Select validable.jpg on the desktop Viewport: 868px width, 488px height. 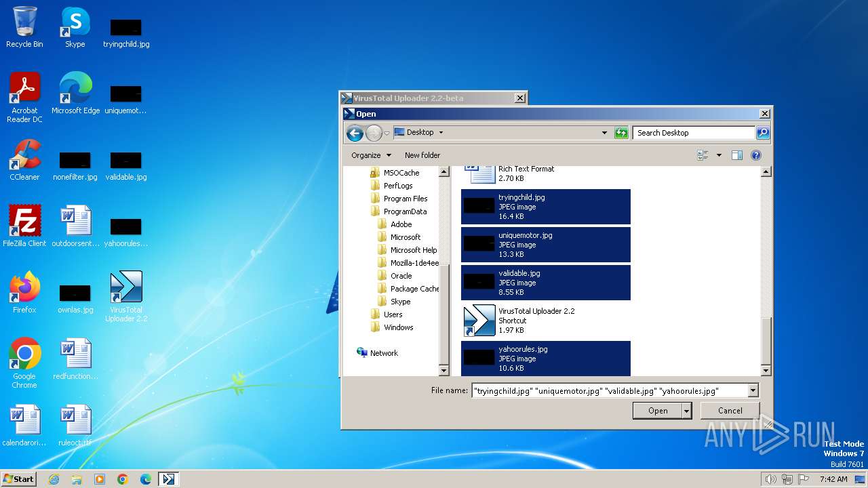pos(126,165)
